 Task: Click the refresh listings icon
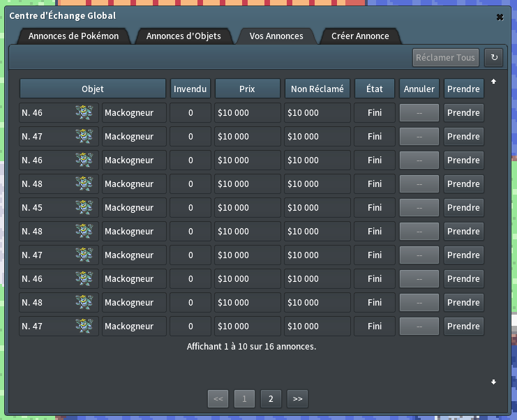pos(494,57)
